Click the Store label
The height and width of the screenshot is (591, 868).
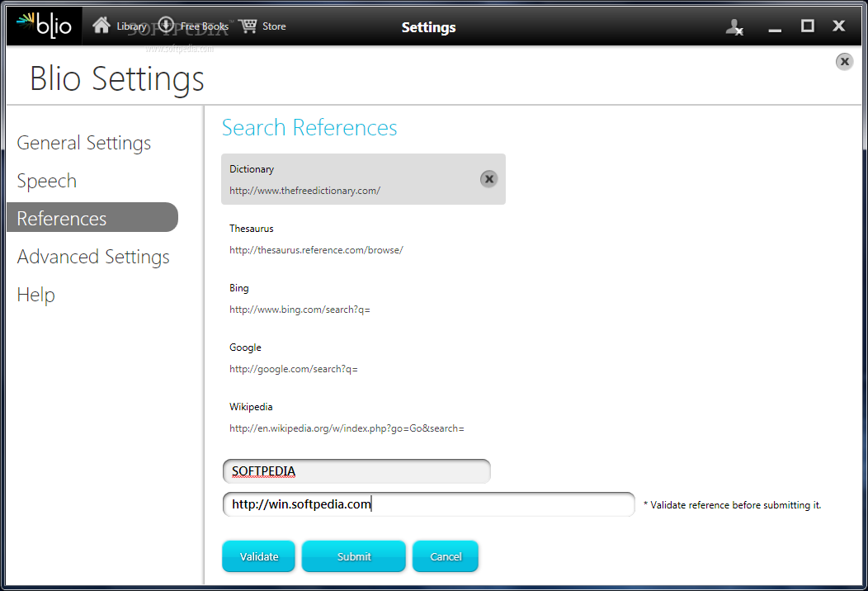click(x=274, y=26)
